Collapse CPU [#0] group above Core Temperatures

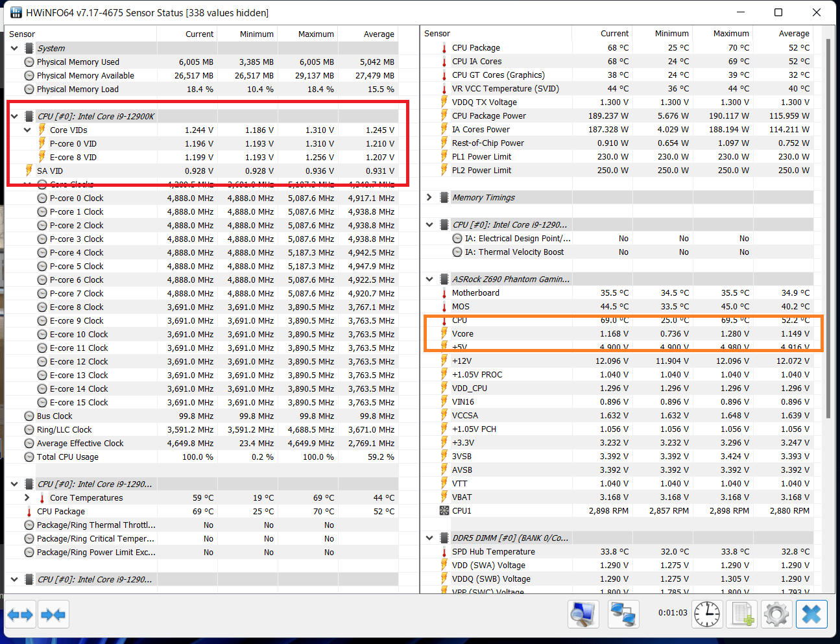14,484
